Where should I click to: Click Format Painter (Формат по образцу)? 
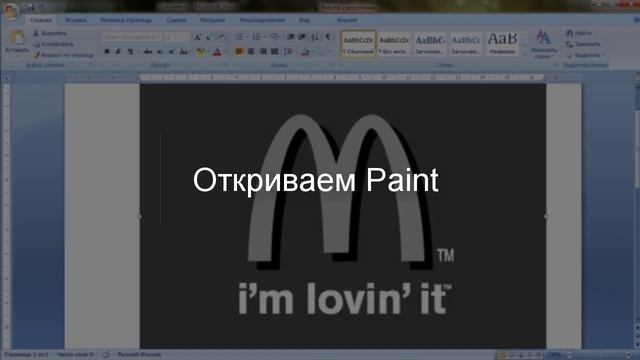click(63, 55)
